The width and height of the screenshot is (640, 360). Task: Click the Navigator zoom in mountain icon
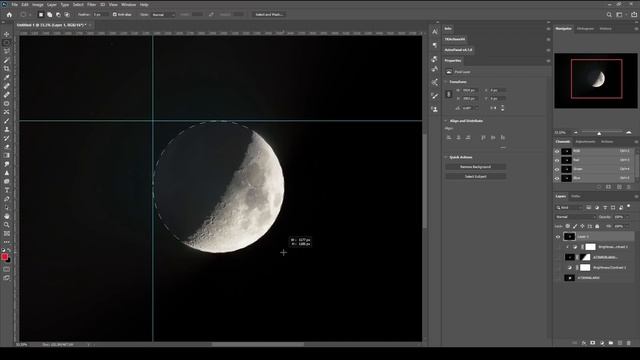(629, 133)
